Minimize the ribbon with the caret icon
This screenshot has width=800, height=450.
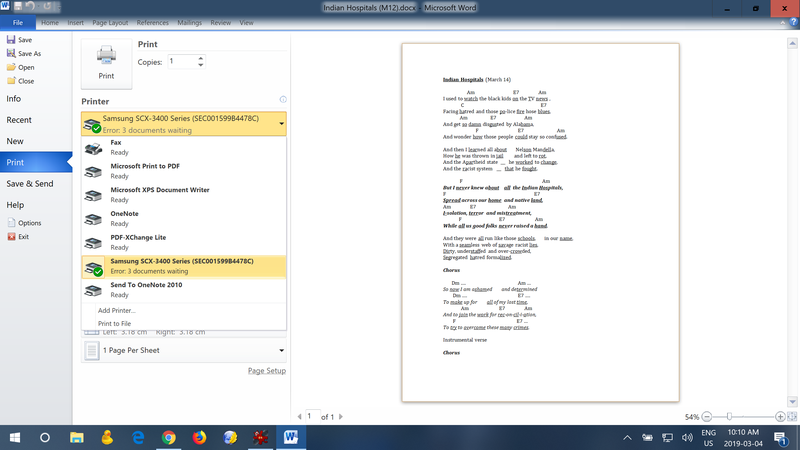[x=783, y=22]
